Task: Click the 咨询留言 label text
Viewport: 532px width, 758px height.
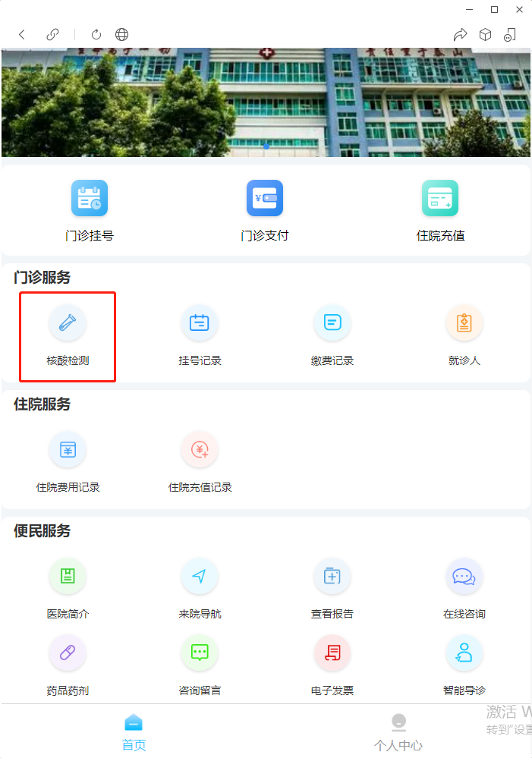Action: [x=200, y=690]
